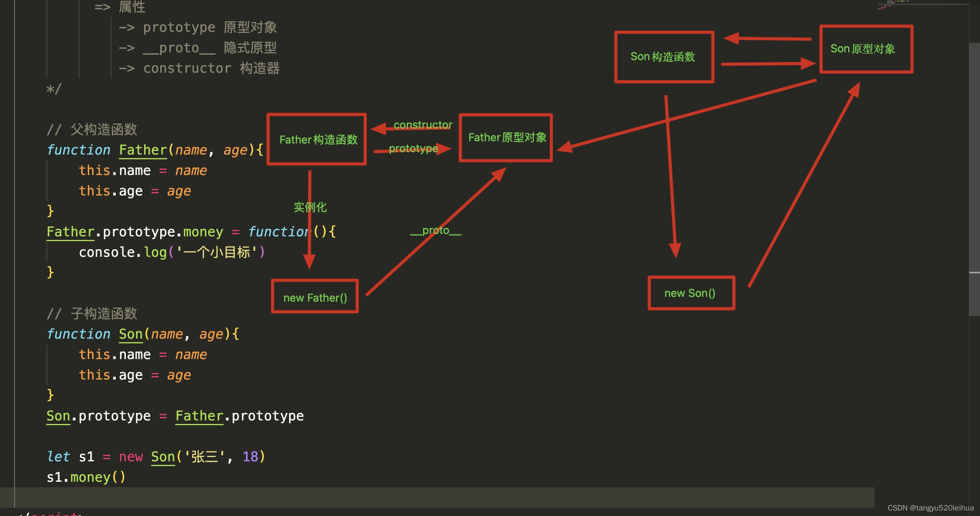Click the 'new Father()' diagram box
Image resolution: width=980 pixels, height=516 pixels.
[315, 297]
